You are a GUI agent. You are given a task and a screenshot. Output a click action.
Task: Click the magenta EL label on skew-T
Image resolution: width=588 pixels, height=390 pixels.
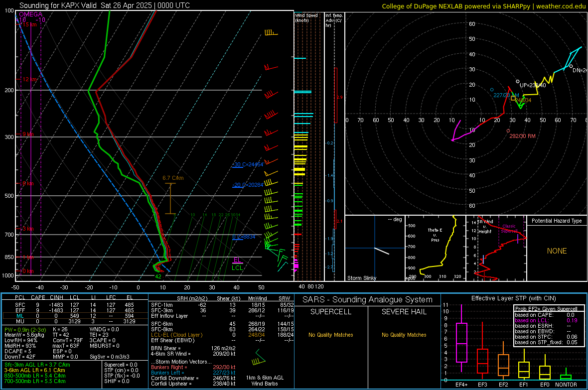tap(237, 260)
